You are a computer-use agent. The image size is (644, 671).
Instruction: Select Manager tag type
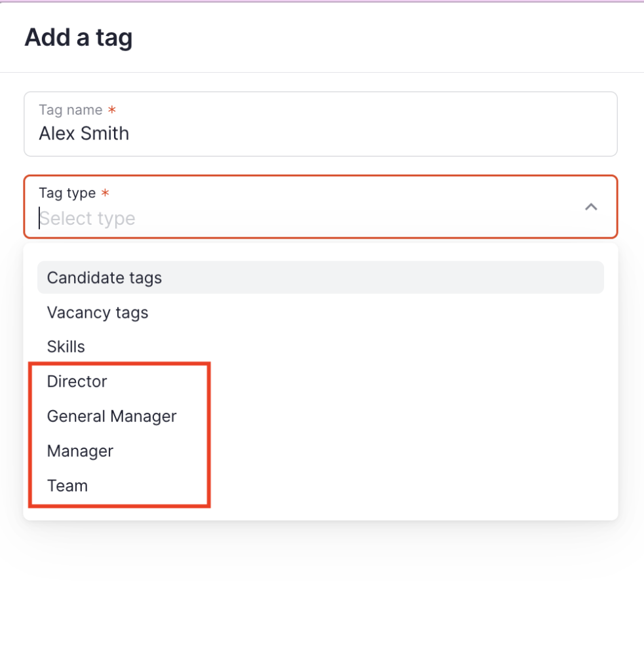pos(81,451)
